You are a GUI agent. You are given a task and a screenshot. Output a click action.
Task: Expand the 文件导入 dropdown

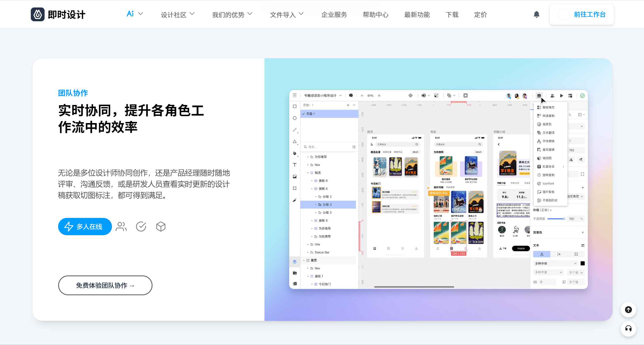[287, 15]
